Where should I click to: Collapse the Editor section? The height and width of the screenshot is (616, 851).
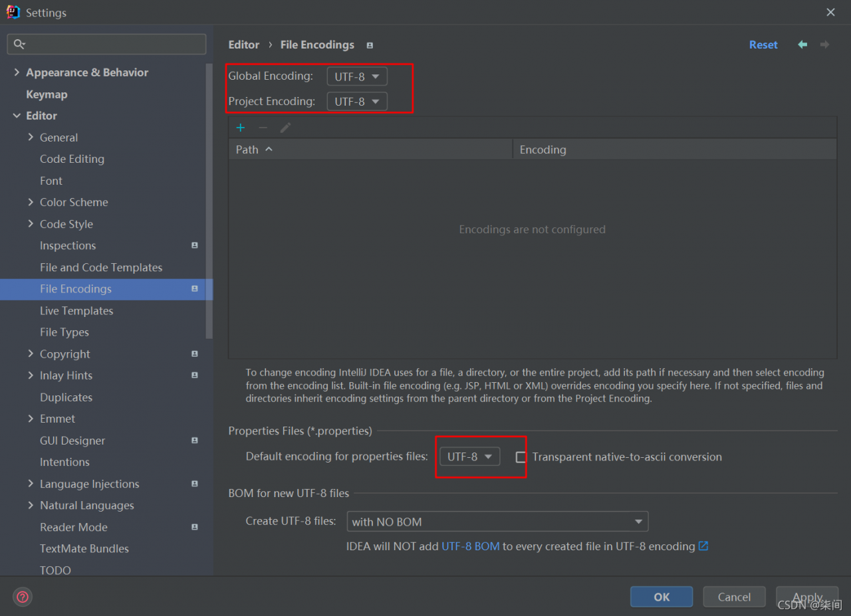point(17,116)
